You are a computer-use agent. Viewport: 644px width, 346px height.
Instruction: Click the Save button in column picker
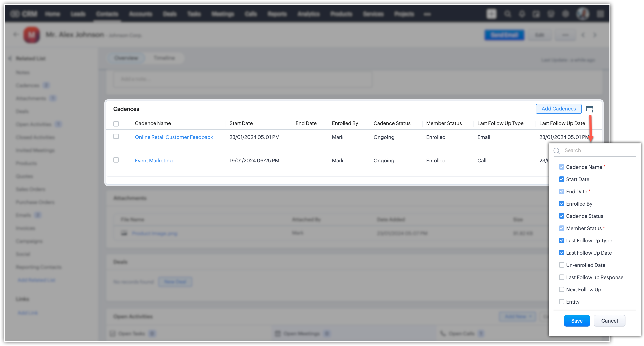[x=577, y=321]
